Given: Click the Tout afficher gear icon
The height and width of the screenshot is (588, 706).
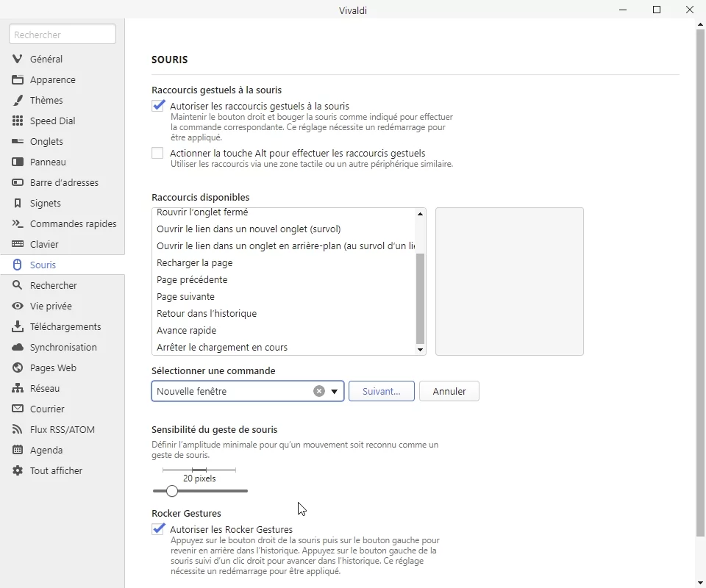Looking at the screenshot, I should point(17,470).
